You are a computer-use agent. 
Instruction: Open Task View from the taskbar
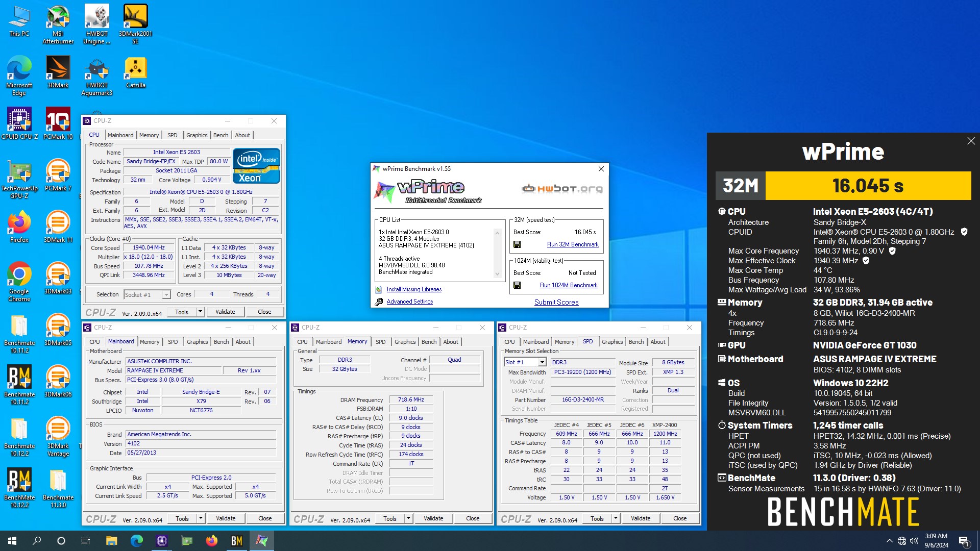(x=86, y=541)
